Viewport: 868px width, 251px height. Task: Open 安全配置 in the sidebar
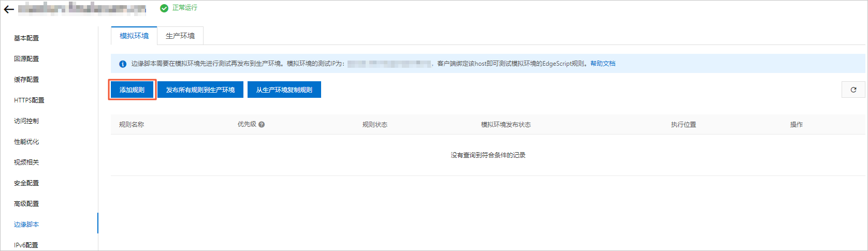pyautogui.click(x=26, y=183)
